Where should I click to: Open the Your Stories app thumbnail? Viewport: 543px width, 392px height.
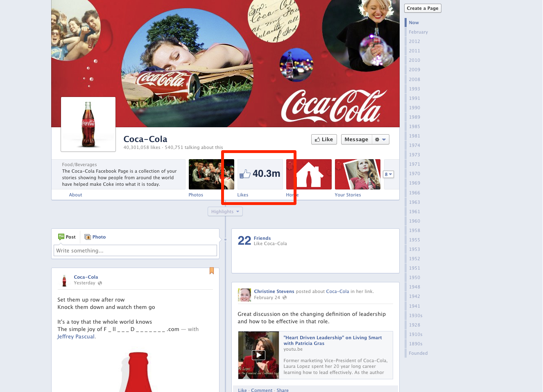pyautogui.click(x=357, y=174)
